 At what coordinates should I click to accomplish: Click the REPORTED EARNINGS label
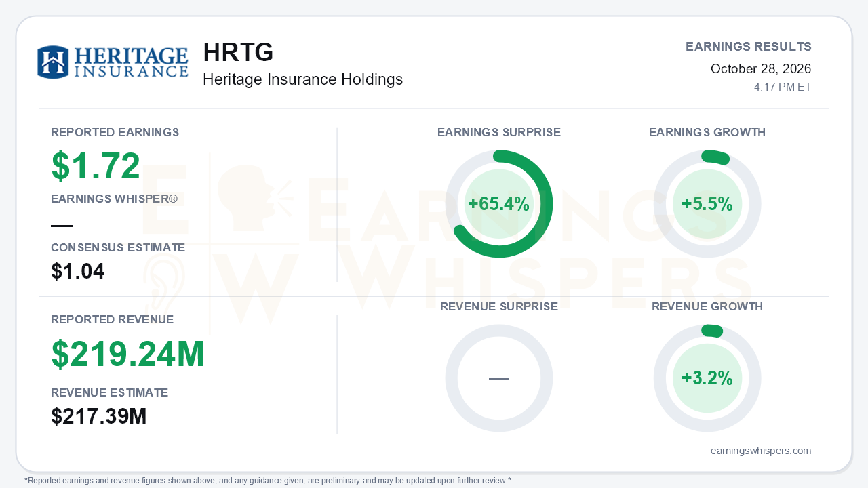pos(115,132)
